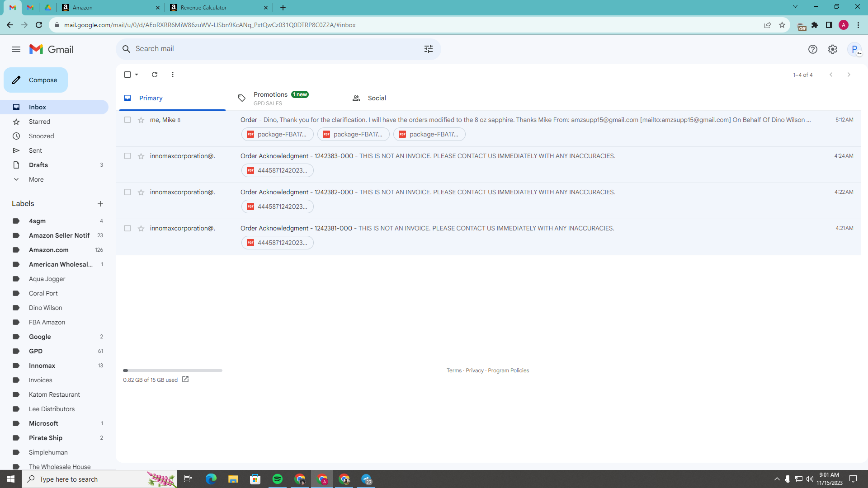Switch to the Primary tab

click(172, 98)
